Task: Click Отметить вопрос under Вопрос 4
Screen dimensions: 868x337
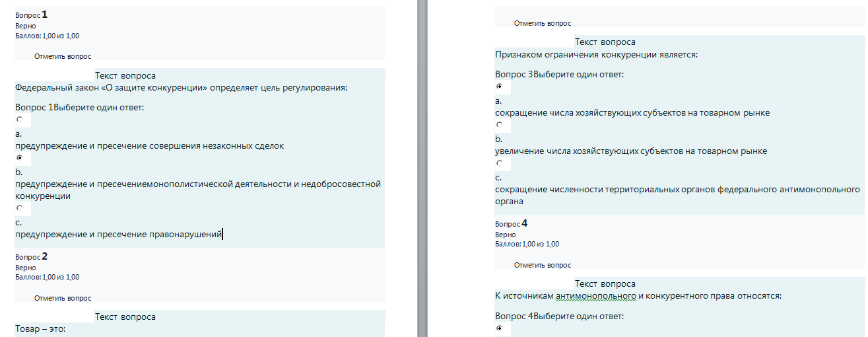Action: (x=543, y=265)
